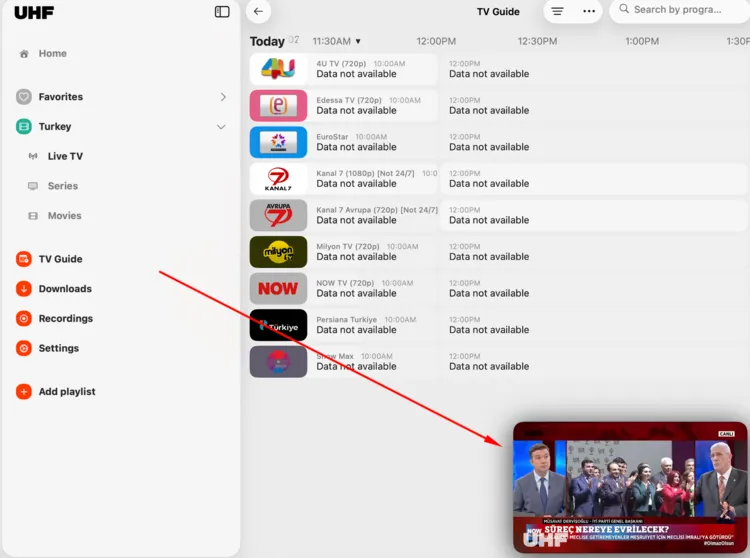Image resolution: width=750 pixels, height=558 pixels.
Task: Click the back arrow button
Action: [258, 12]
